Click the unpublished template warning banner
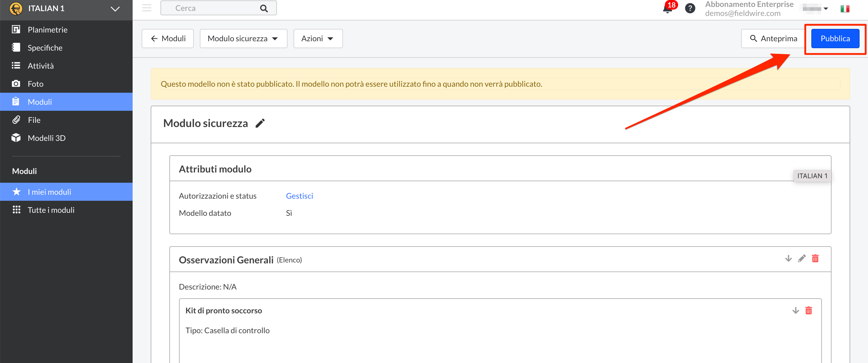Viewport: 868px width, 363px height. [x=500, y=84]
